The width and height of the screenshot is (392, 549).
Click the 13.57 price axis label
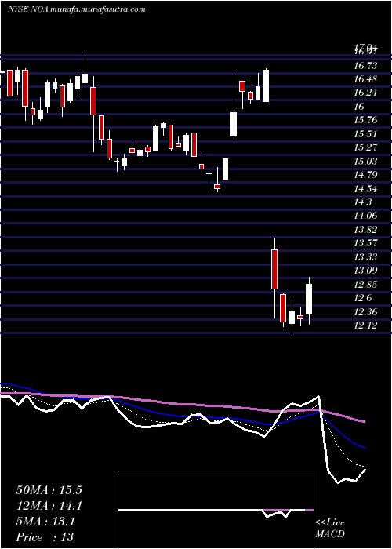pyautogui.click(x=365, y=243)
